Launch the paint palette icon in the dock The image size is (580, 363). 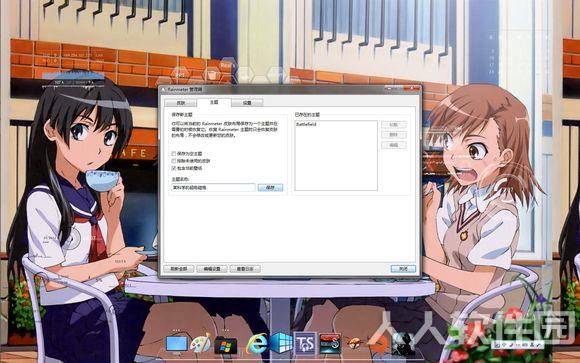point(200,343)
